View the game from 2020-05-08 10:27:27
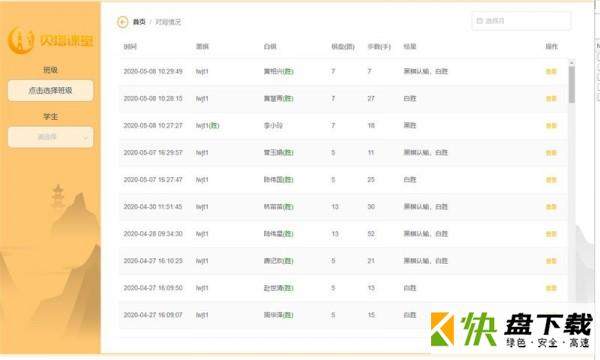 [x=551, y=126]
